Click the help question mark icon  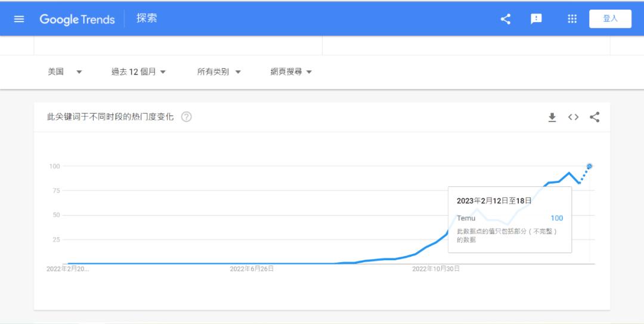[187, 117]
